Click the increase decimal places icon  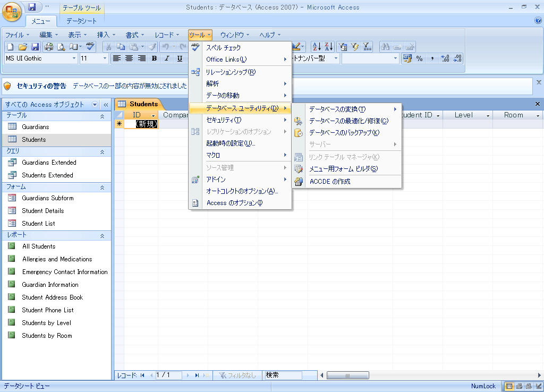click(445, 58)
